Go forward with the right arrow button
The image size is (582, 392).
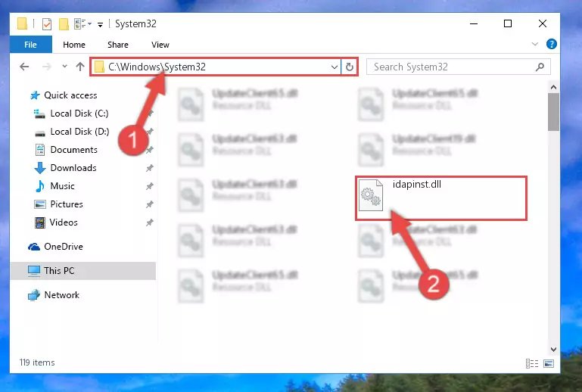[x=47, y=67]
